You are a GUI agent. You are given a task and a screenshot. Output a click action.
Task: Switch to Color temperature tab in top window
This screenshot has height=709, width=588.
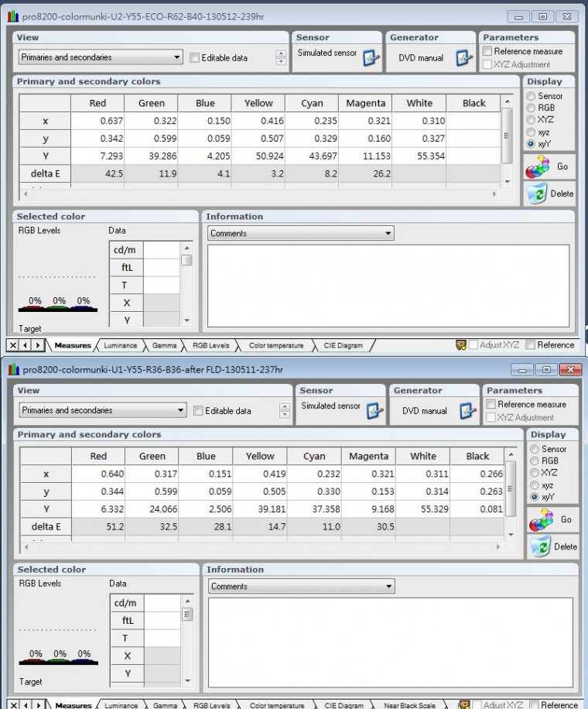(x=276, y=345)
